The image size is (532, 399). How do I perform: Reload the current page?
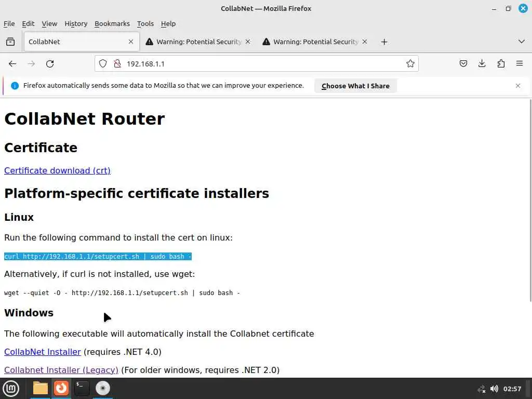[50, 64]
